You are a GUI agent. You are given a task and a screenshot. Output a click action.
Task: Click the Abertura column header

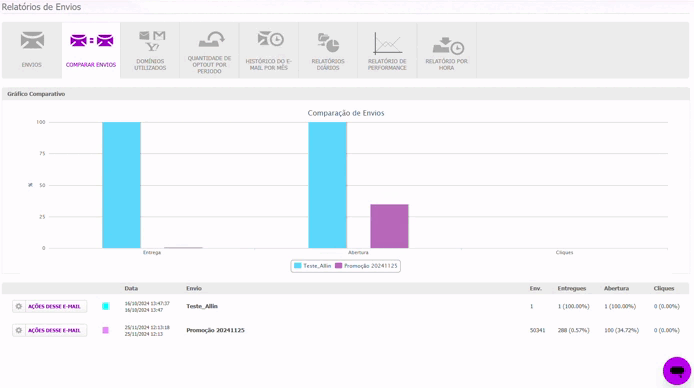tap(616, 288)
